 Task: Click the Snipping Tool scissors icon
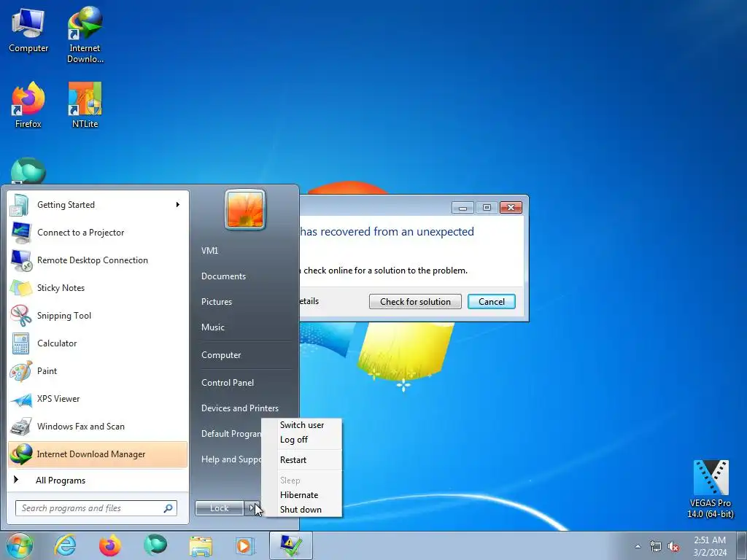20,315
